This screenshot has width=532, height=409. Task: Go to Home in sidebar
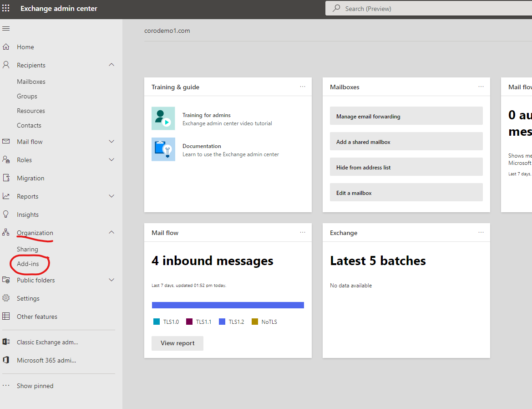pyautogui.click(x=25, y=47)
